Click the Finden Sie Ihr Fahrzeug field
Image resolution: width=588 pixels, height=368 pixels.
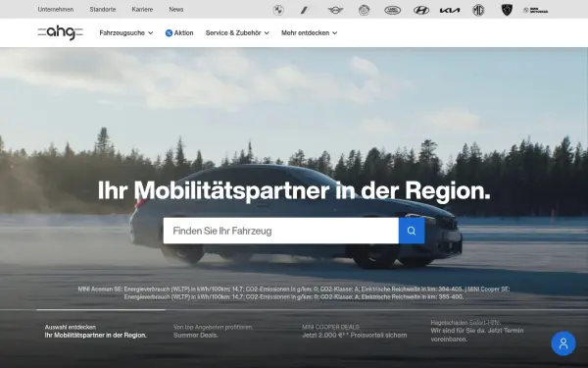point(281,231)
